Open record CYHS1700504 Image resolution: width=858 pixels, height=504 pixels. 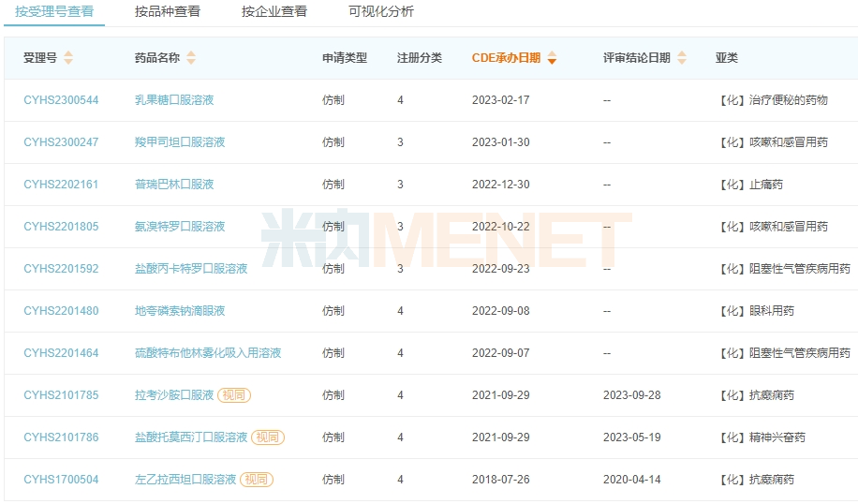click(61, 480)
